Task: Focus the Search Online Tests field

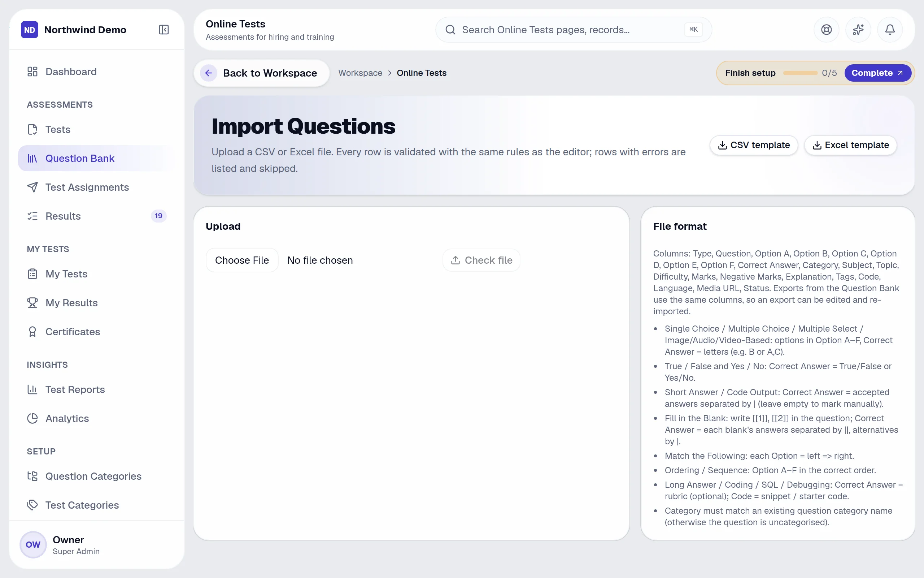Action: [x=574, y=30]
